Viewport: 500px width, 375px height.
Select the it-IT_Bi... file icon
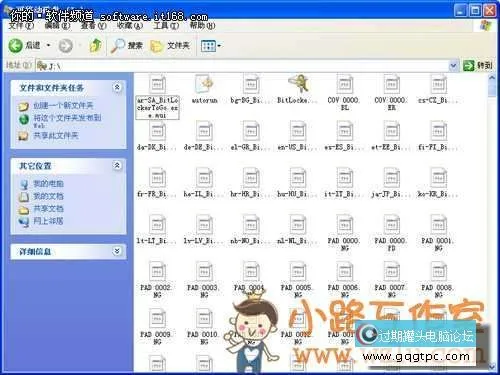pos(345,178)
